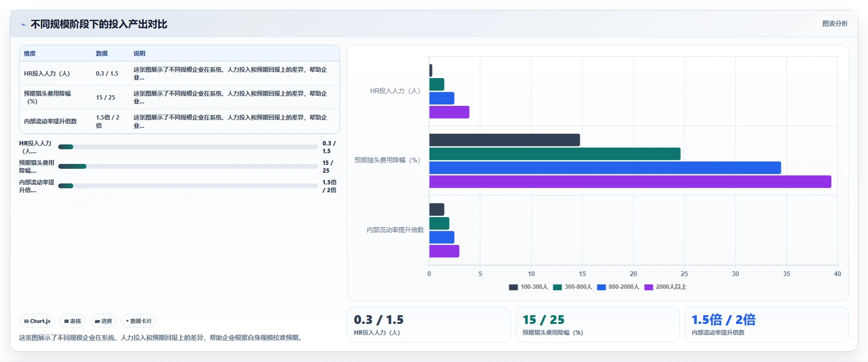Click the purple 预期猎头费用降幅 bar in chart
Screen dimensions: 868x362
point(630,181)
